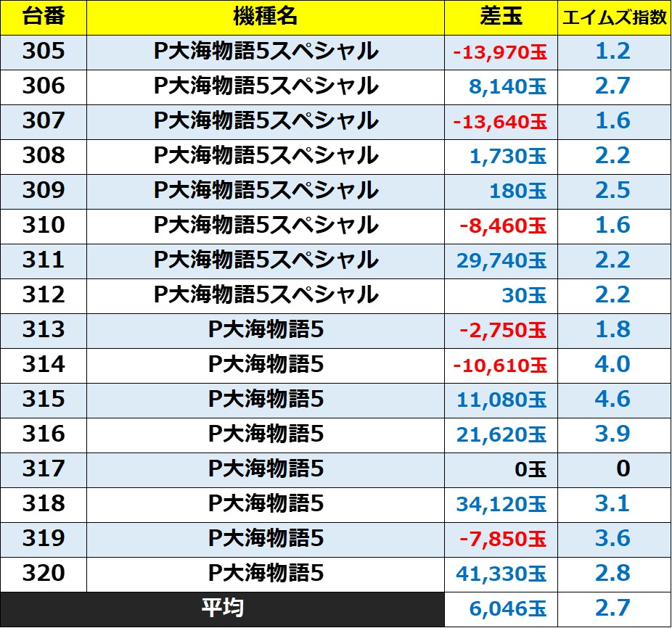Select the 11,080玉 difference cell
This screenshot has height=628, width=672.
[501, 400]
